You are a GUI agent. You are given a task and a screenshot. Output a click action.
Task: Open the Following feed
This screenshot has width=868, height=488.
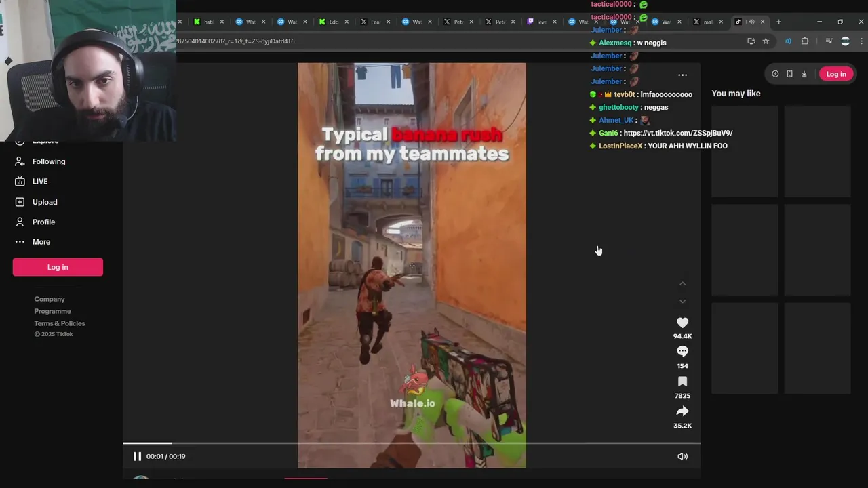[49, 161]
